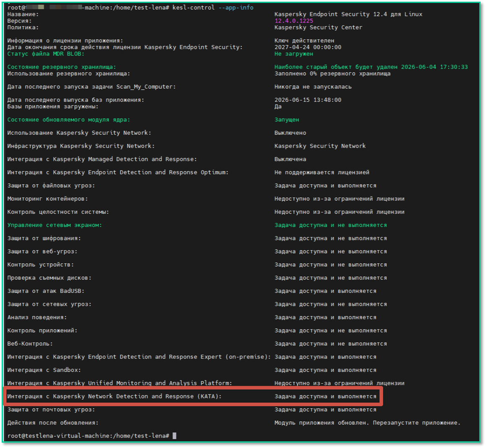This screenshot has height=448, width=486.
Task: Click status value next to 'Защита от файловых угроз'
Action: point(325,186)
